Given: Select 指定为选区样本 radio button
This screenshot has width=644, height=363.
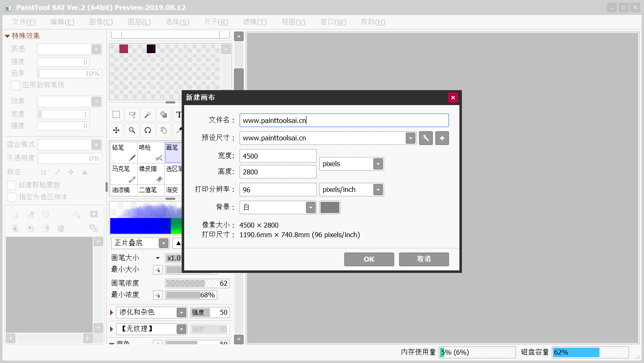Looking at the screenshot, I should pos(12,197).
